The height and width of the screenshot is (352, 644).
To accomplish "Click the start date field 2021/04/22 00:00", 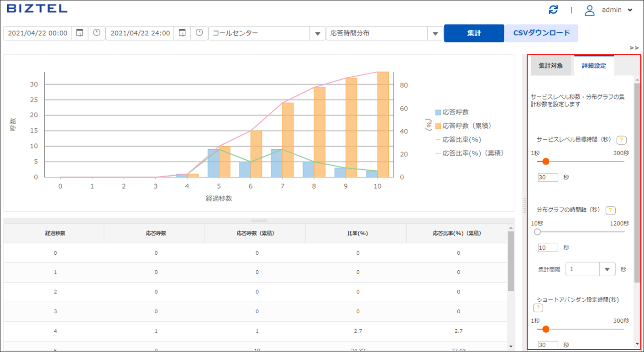I will click(37, 33).
